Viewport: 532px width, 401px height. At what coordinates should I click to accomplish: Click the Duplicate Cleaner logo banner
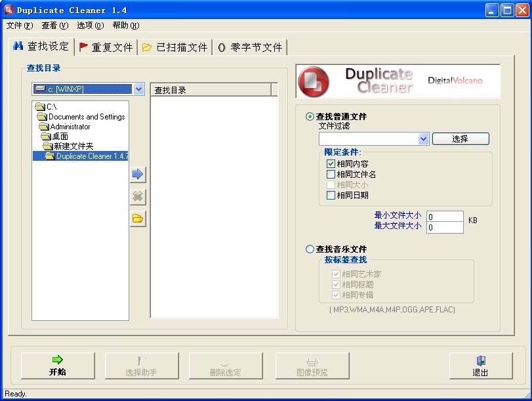coord(398,81)
